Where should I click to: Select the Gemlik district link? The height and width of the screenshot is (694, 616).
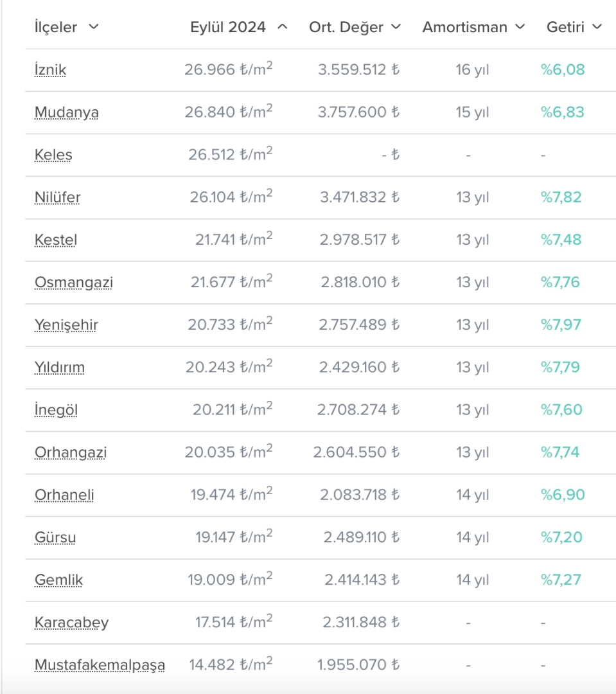[x=59, y=580]
